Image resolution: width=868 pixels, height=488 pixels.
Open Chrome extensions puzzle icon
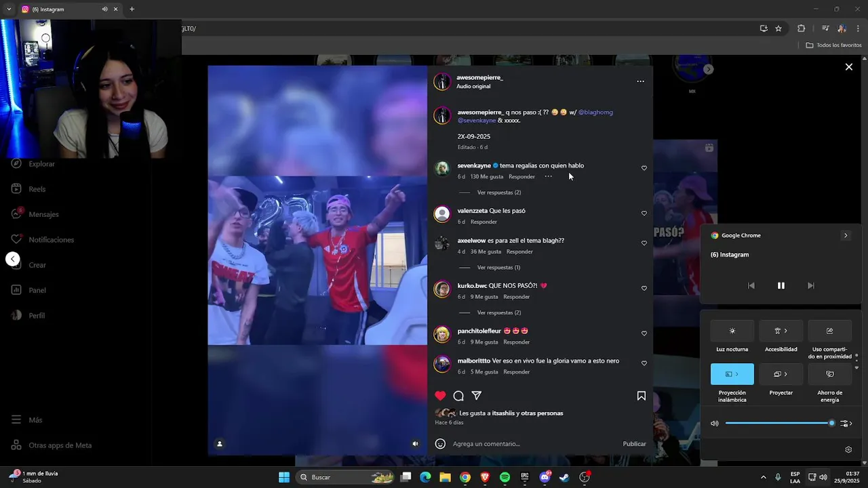(801, 28)
